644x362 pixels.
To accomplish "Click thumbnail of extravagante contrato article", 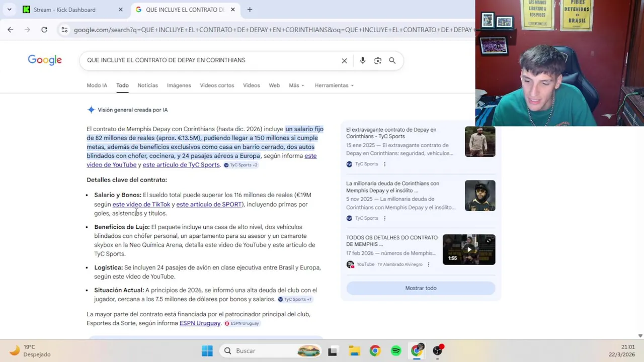I will tap(480, 142).
